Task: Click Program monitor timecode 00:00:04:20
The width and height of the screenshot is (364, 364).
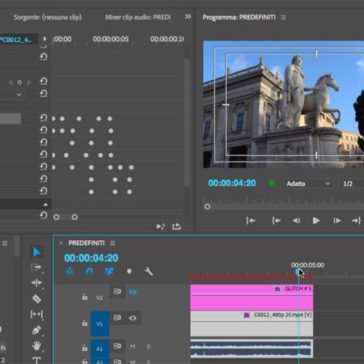Action: 232,183
